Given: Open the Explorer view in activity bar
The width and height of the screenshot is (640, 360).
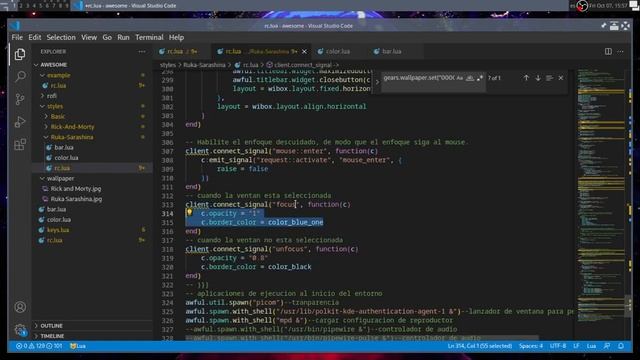Looking at the screenshot, I should pos(20,54).
